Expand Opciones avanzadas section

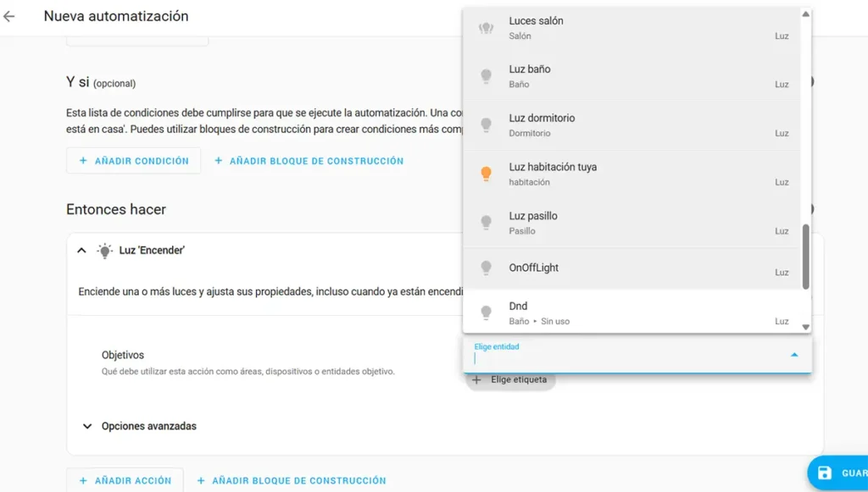(x=87, y=426)
